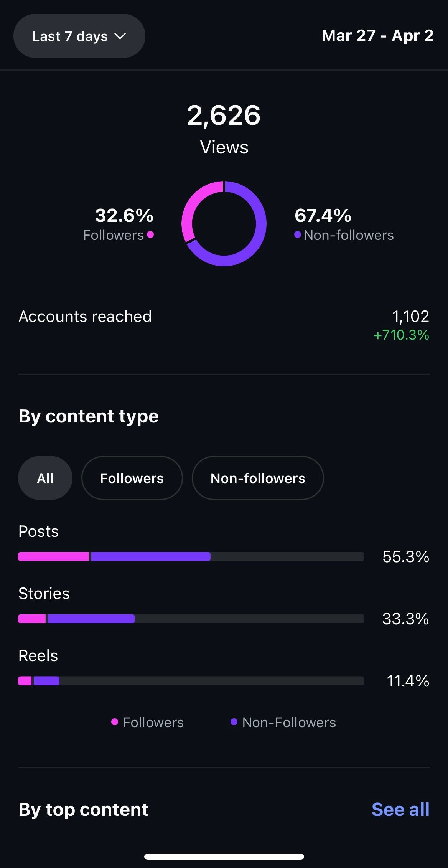Tap the purple Non-Followers legend dot

[x=234, y=722]
